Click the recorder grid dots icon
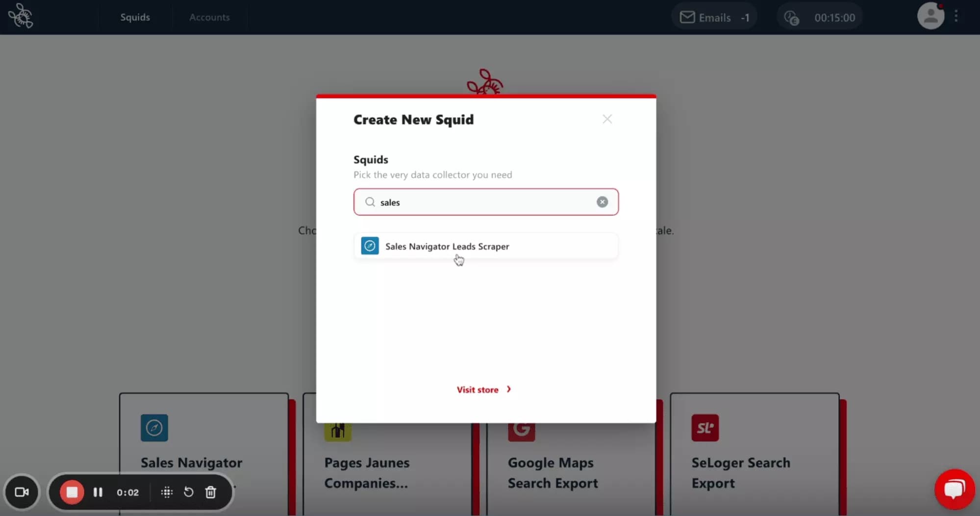Screen dimensions: 980x516 point(167,492)
